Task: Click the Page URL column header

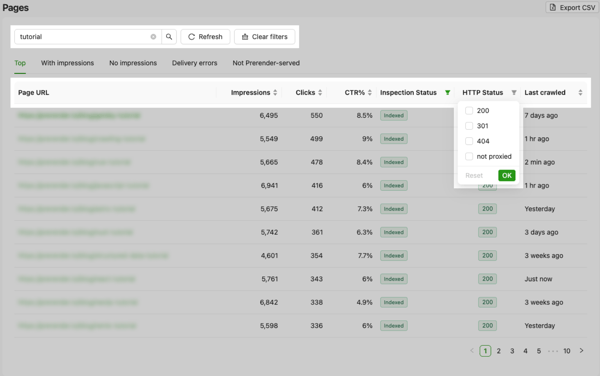Action: pyautogui.click(x=34, y=93)
